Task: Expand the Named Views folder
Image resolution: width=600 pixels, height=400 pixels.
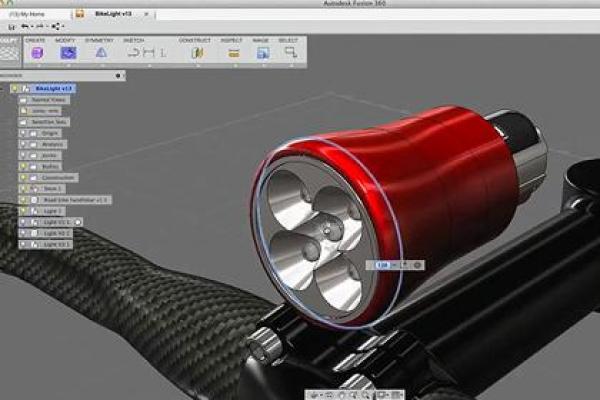Action: 21,100
